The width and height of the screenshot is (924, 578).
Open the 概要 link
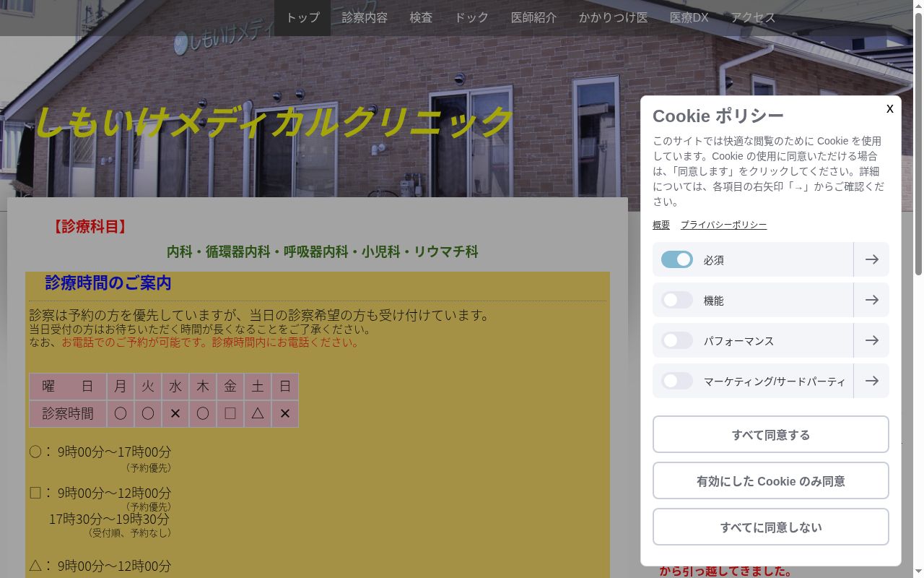point(661,225)
